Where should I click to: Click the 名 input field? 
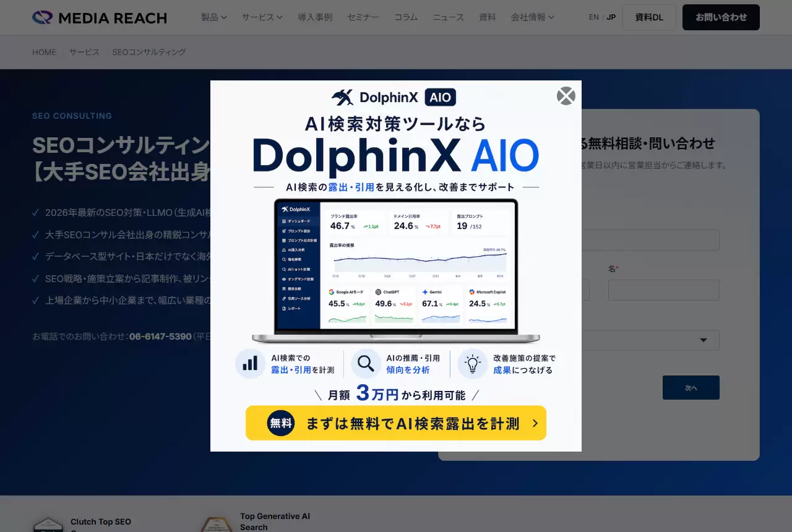[x=664, y=290]
